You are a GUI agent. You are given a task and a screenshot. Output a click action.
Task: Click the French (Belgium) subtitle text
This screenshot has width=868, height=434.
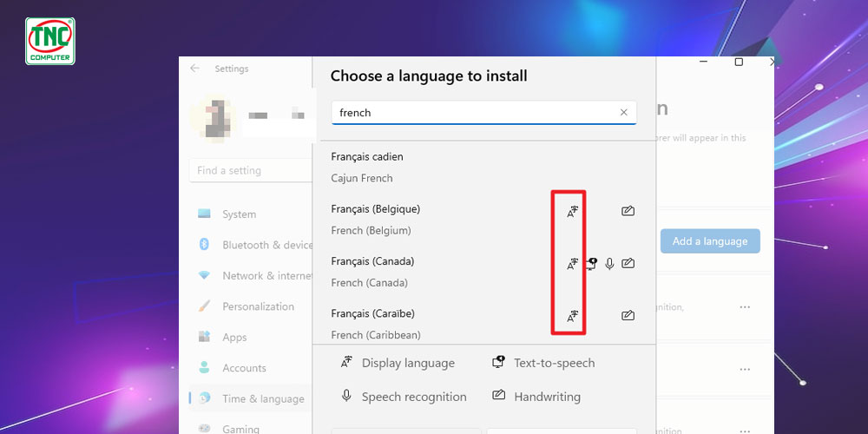coord(371,230)
